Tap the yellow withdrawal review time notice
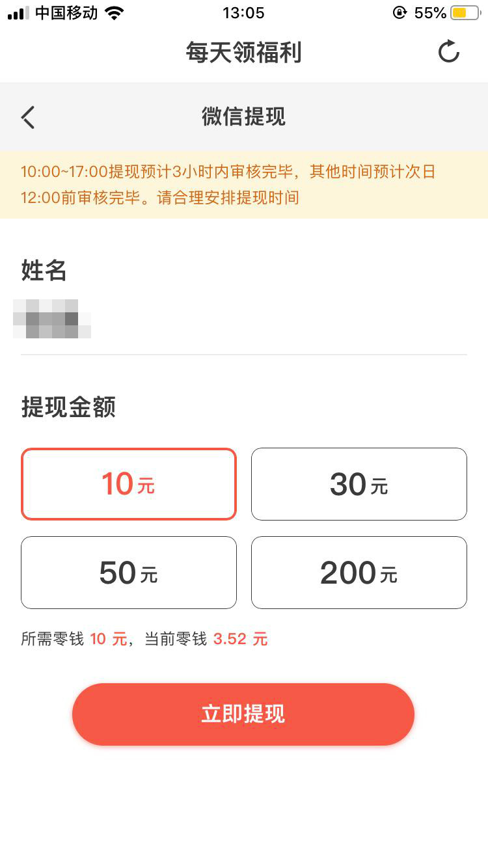Image resolution: width=488 pixels, height=868 pixels. pos(244,185)
